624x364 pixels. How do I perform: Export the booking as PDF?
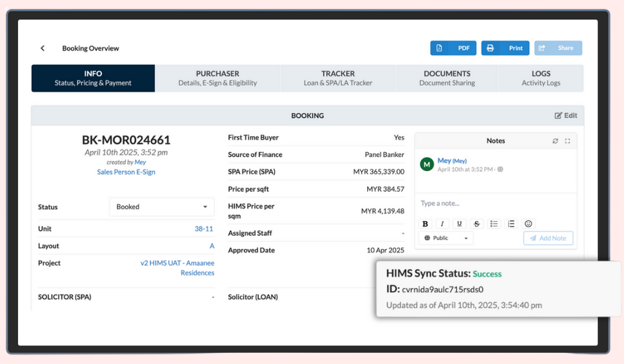point(453,48)
